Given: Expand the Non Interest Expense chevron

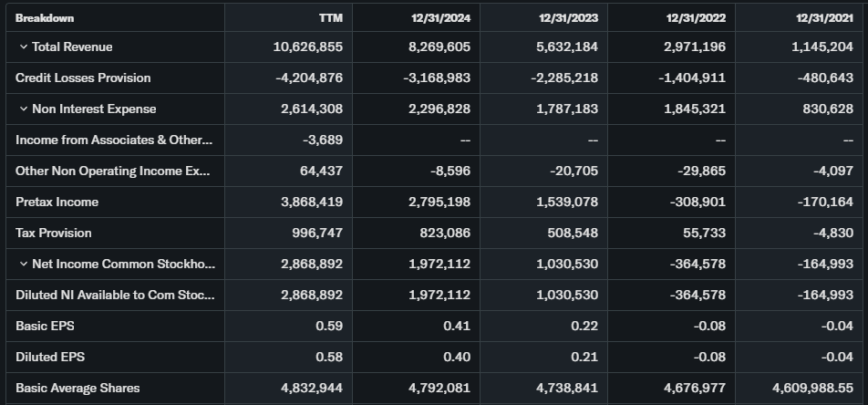Looking at the screenshot, I should 23,109.
